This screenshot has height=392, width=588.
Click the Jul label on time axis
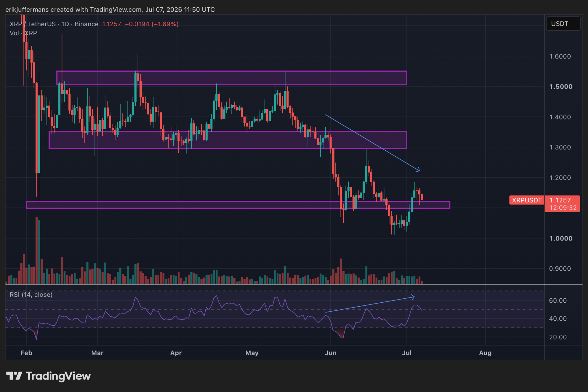tap(407, 353)
